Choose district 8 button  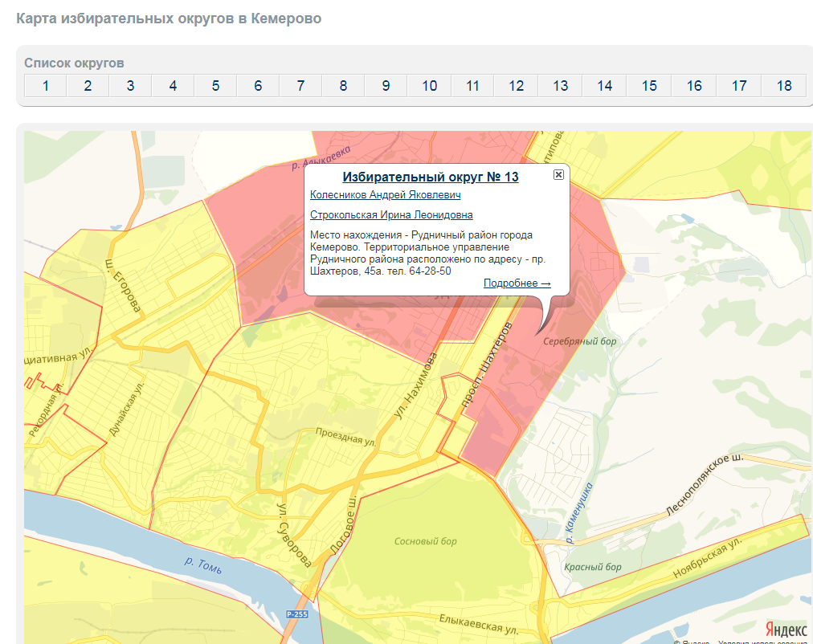[343, 86]
